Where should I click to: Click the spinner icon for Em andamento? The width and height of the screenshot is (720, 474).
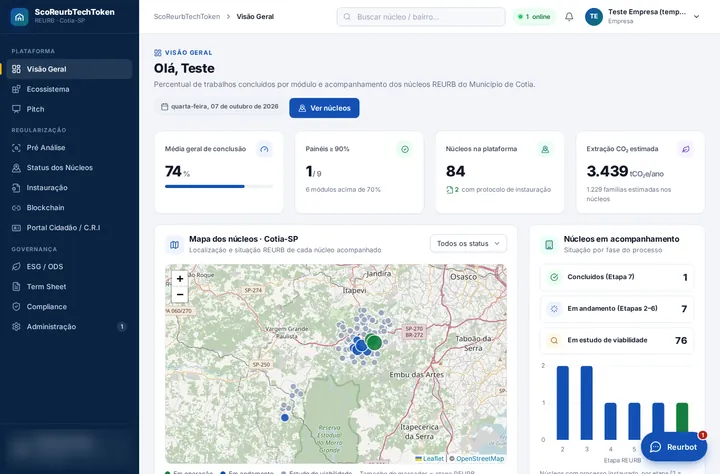pos(554,309)
